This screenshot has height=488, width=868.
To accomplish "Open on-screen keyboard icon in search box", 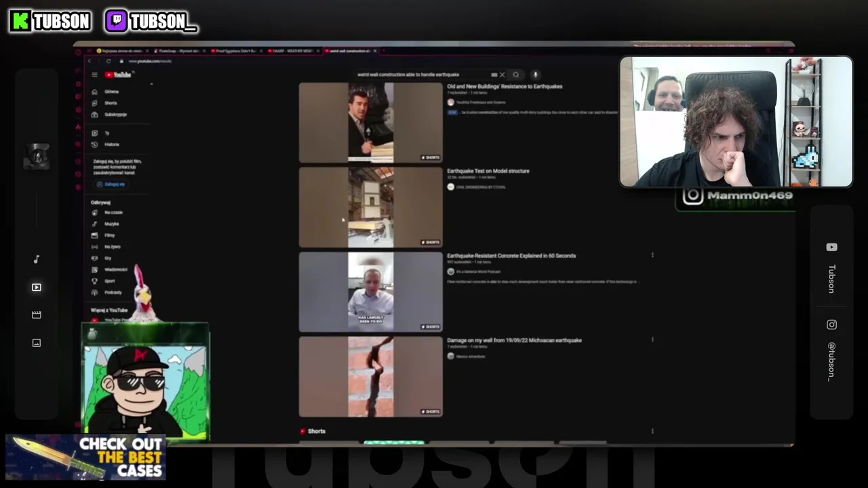I will coord(494,75).
